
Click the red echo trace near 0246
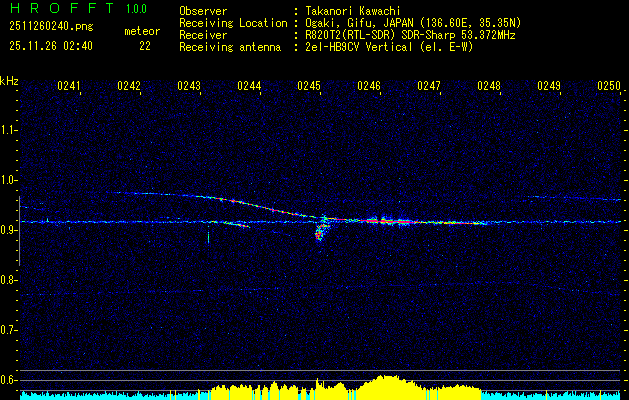(387, 221)
